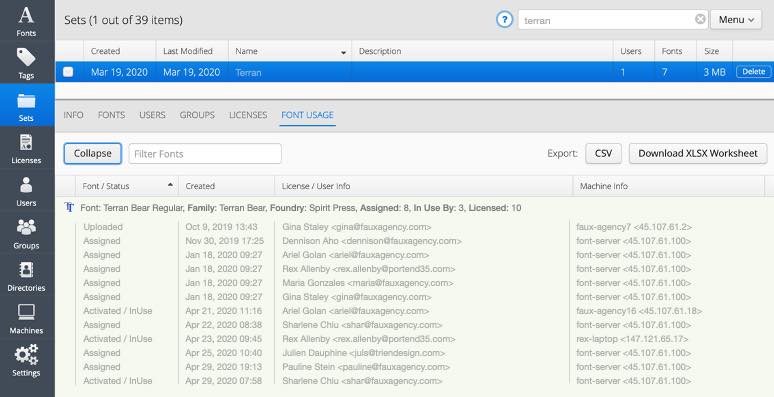Click the Nov 30, 2019 17:25 date
Screen dimensions: 774x397
225,241
